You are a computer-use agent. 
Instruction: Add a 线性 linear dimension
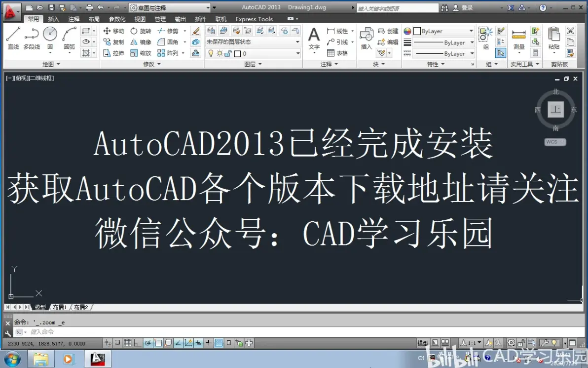click(x=337, y=31)
